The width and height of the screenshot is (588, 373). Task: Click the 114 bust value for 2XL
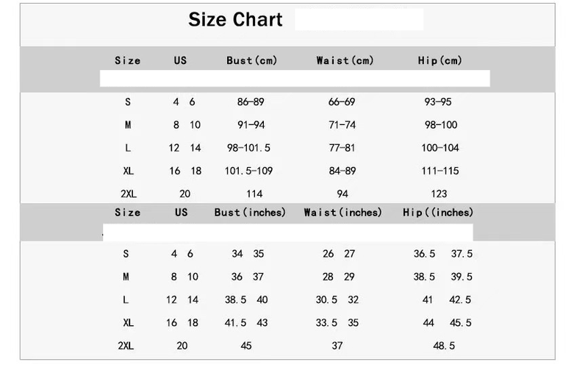[254, 193]
